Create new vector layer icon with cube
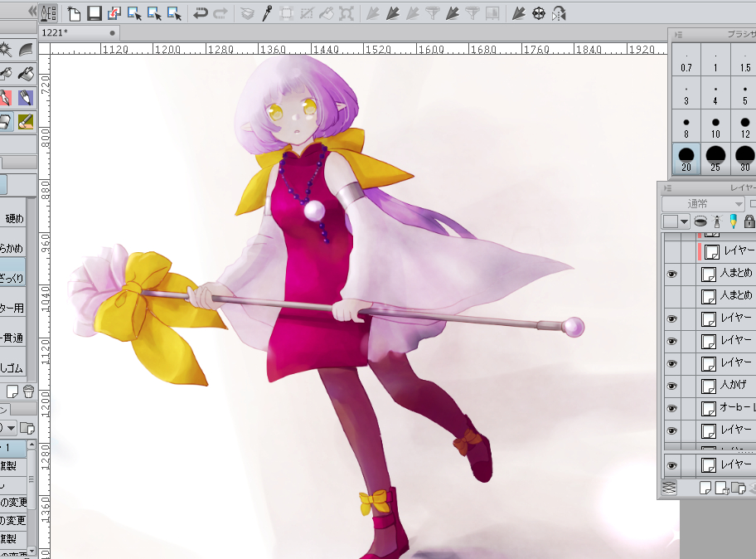Screen dimensions: 756x559 [x=722, y=489]
